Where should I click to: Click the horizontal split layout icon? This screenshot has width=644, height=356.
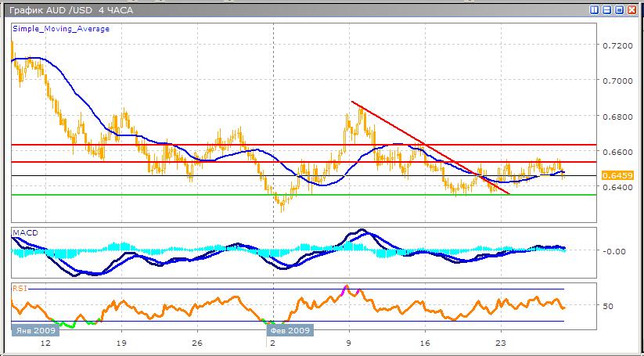click(607, 10)
